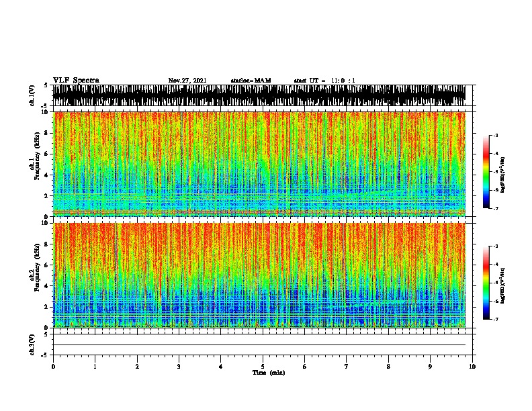Click ch.1 color bar "log(PSD)" label

coord(503,175)
